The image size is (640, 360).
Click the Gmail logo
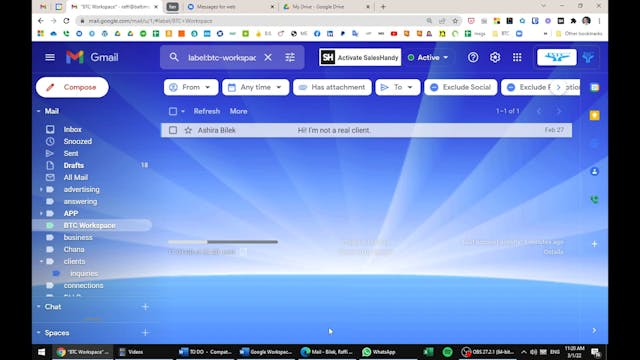click(92, 58)
